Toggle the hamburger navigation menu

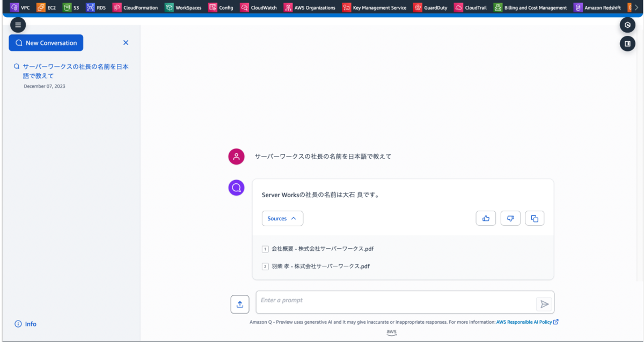[x=18, y=25]
